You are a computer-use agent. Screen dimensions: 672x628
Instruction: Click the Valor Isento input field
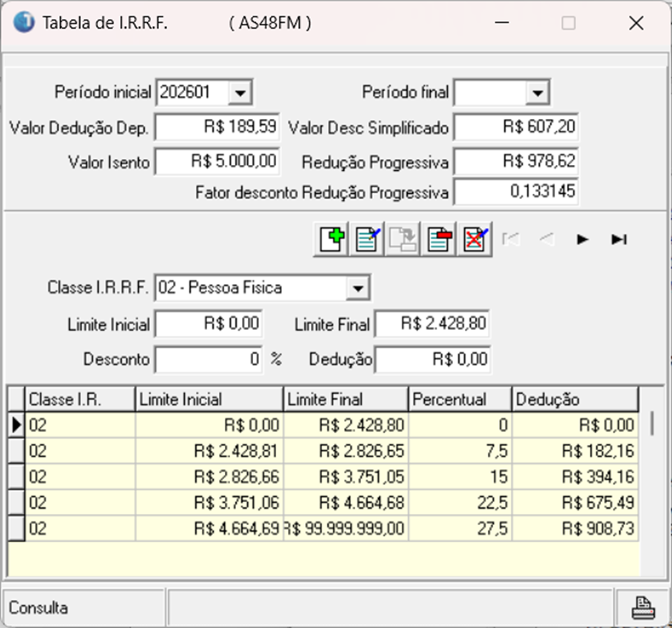[218, 161]
